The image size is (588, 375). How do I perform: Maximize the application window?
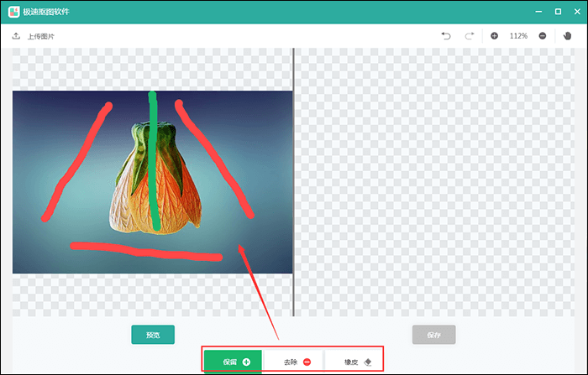click(558, 12)
